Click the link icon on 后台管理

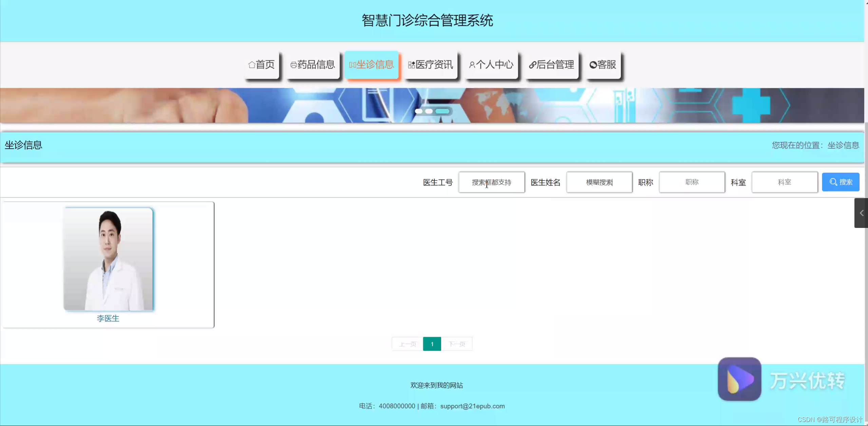point(531,65)
